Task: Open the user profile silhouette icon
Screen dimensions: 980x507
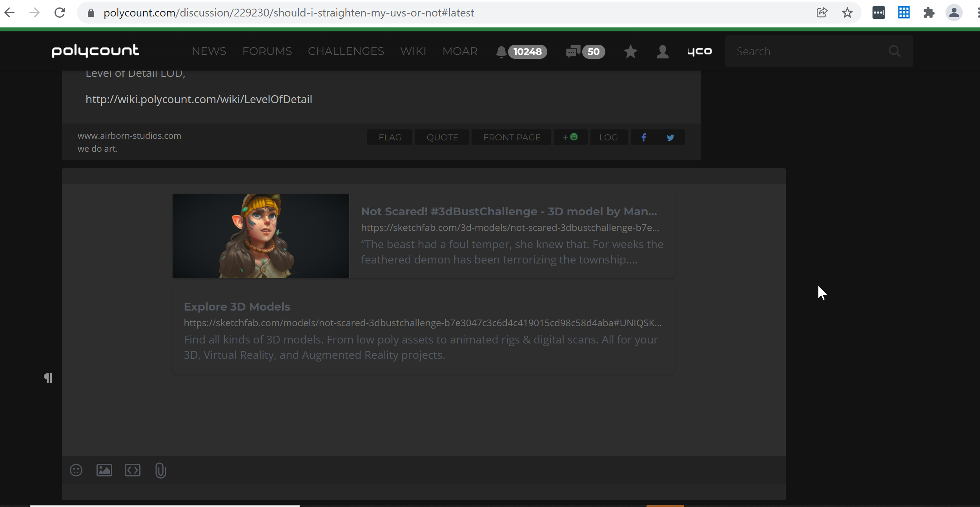Action: [x=663, y=51]
